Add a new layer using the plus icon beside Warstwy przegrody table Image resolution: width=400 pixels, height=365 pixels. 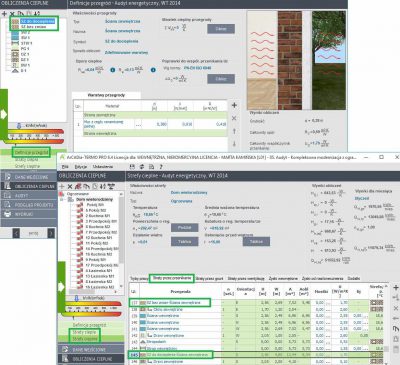[x=234, y=105]
